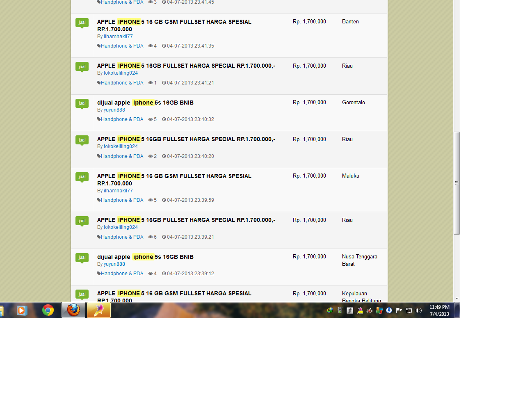Click the jual badge of the 23:40:20 listing
Viewport: 525px width, 420px height.
tap(82, 140)
